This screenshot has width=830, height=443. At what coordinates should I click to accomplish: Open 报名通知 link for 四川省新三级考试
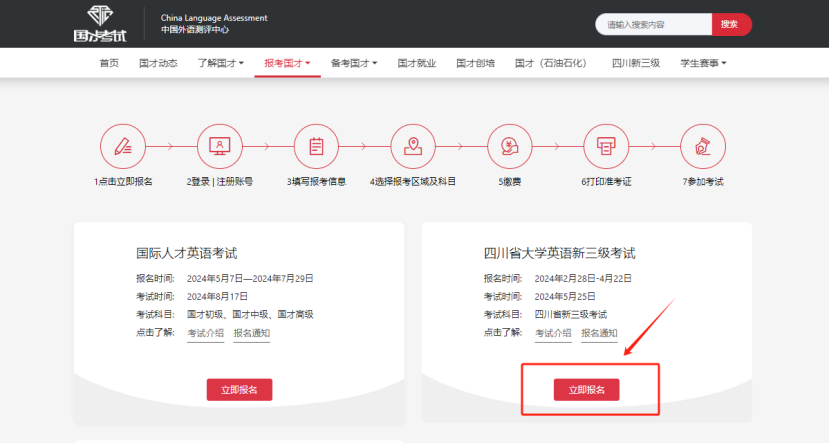(599, 333)
